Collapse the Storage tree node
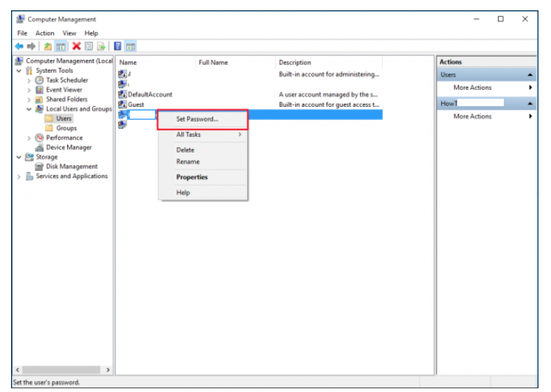 tap(19, 157)
